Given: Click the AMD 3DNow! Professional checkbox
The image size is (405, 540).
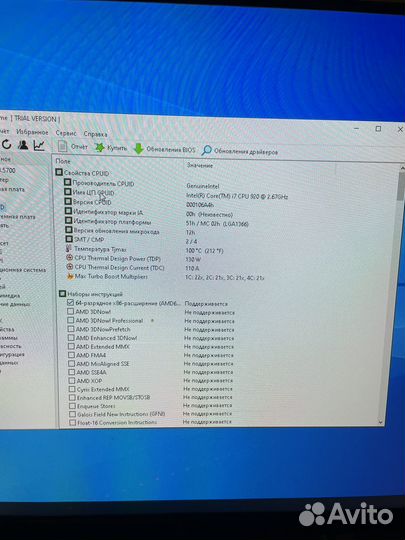Looking at the screenshot, I should [71, 320].
